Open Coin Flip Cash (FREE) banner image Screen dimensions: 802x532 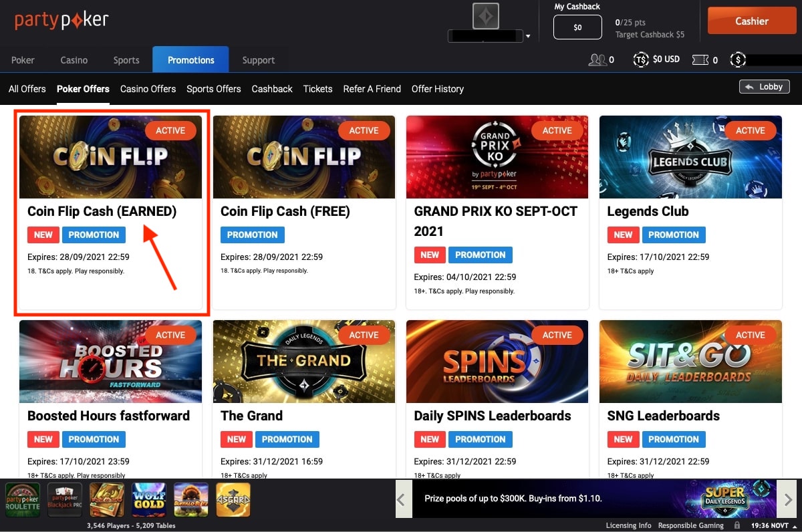304,157
